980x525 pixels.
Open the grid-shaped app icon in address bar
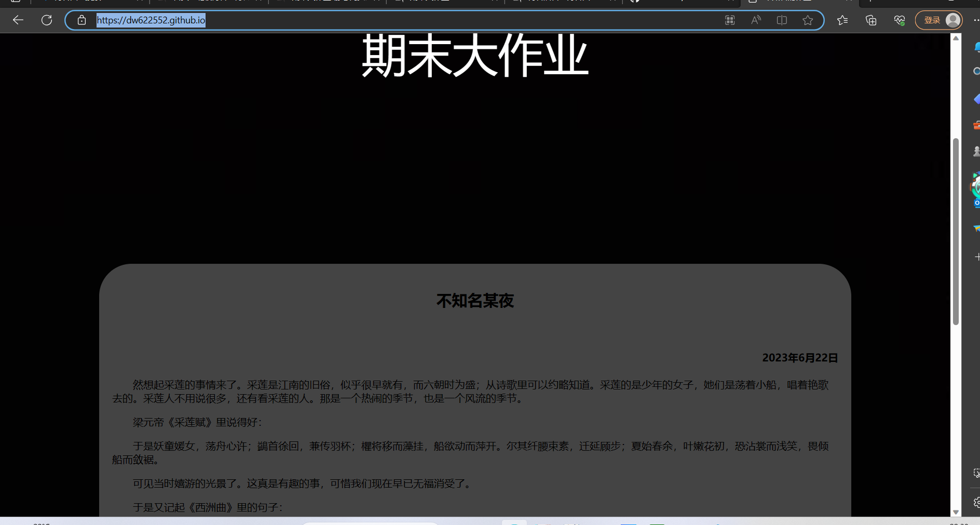point(730,20)
